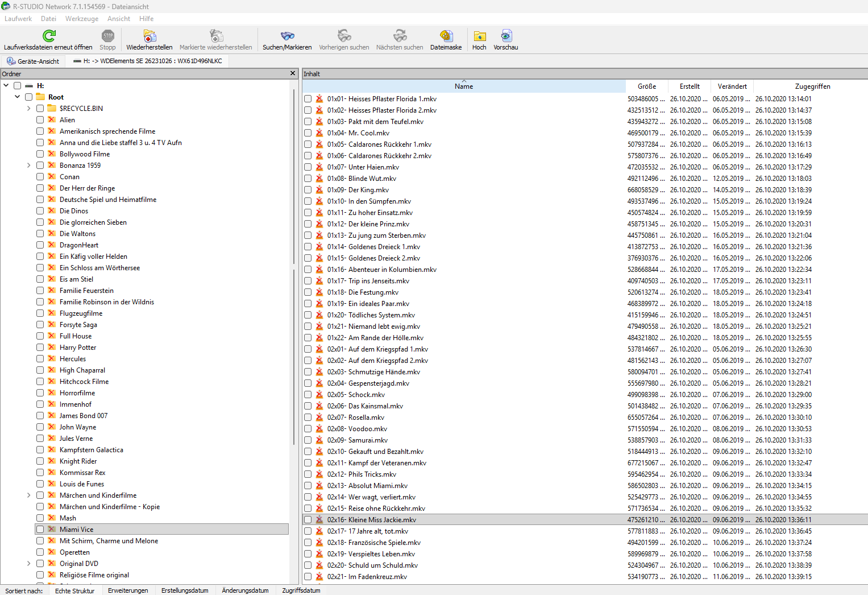Image resolution: width=868 pixels, height=595 pixels.
Task: Collapse the H: drive node
Action: click(x=6, y=85)
